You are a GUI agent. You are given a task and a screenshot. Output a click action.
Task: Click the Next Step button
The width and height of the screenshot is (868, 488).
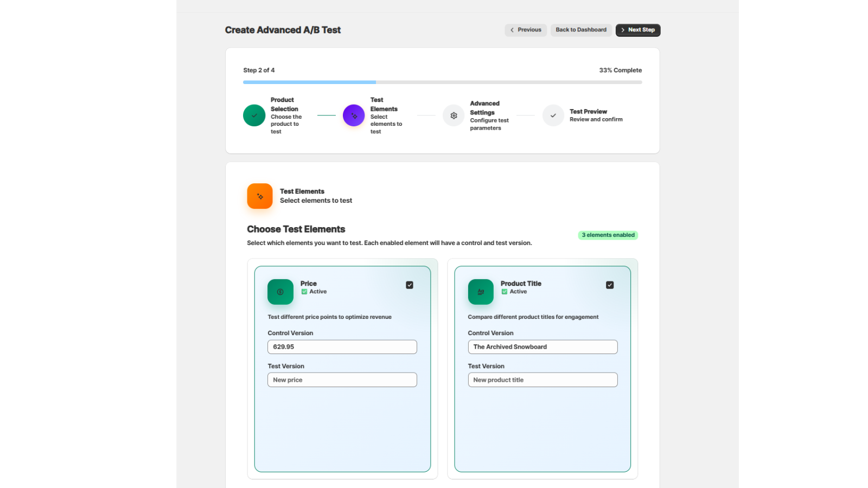(638, 30)
